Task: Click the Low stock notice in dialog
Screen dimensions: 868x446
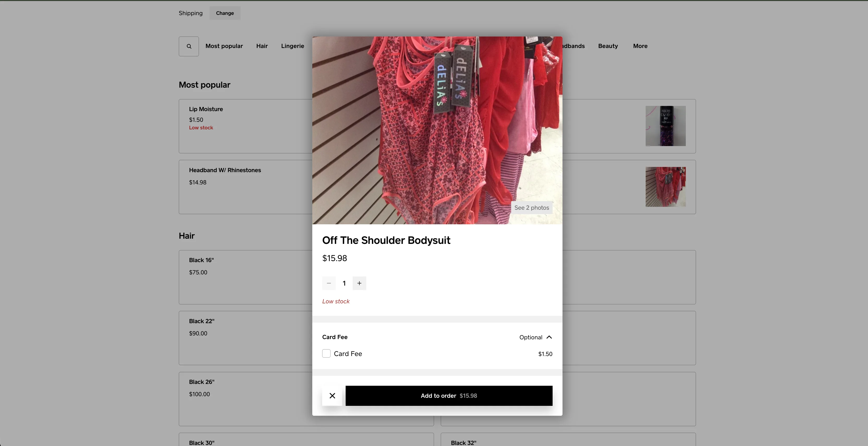Action: 336,302
